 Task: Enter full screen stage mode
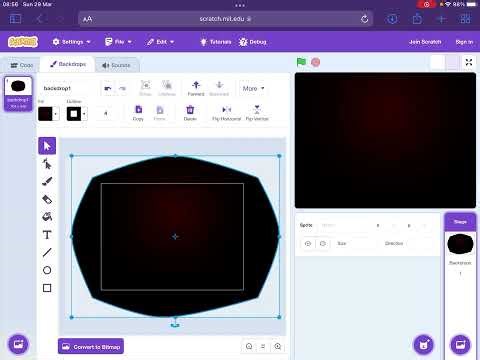pos(469,62)
